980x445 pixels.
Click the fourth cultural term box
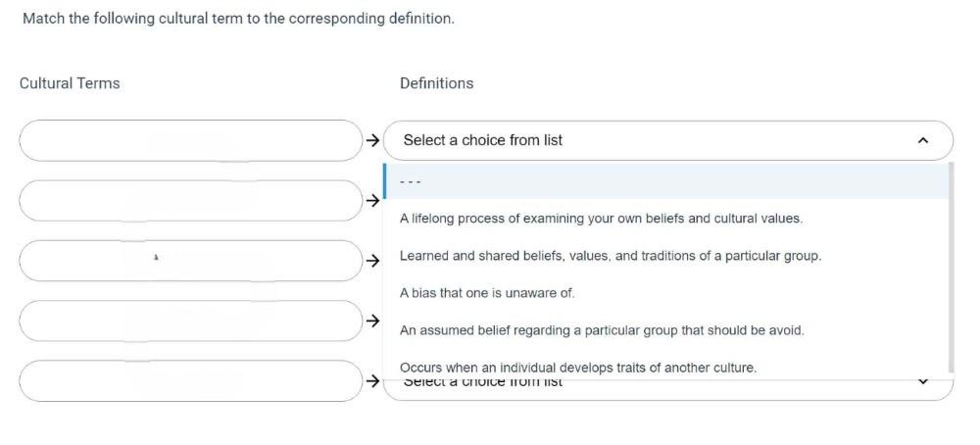click(x=190, y=321)
